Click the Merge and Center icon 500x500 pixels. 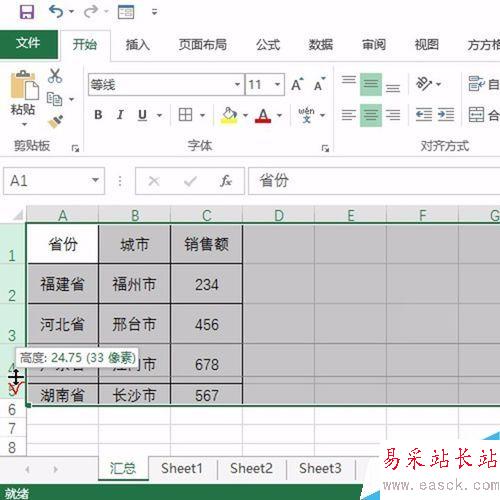pos(476,115)
